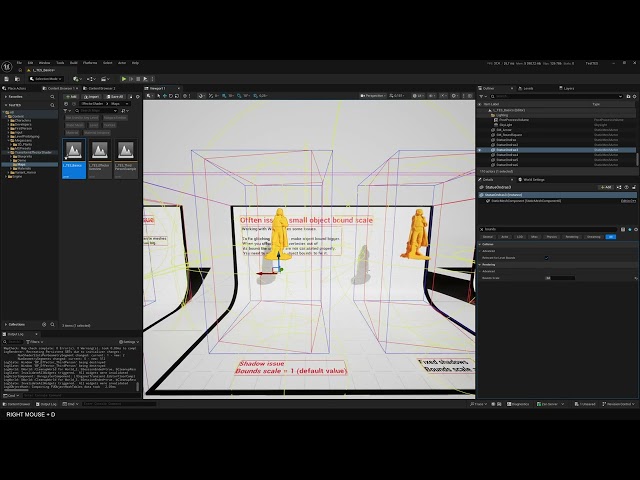Image resolution: width=640 pixels, height=480 pixels.
Task: Open the Window menu
Action: point(44,63)
